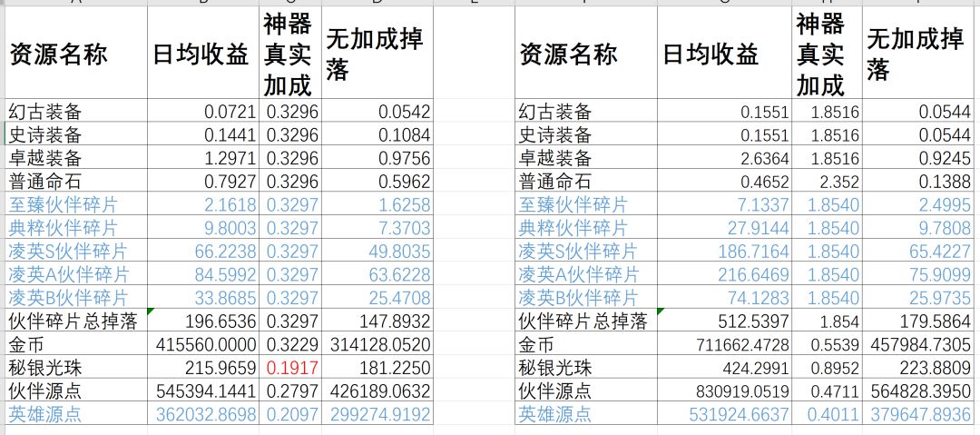Viewport: 980px width, 435px height.
Task: Select the left 日均收益 column header
Action: (204, 53)
